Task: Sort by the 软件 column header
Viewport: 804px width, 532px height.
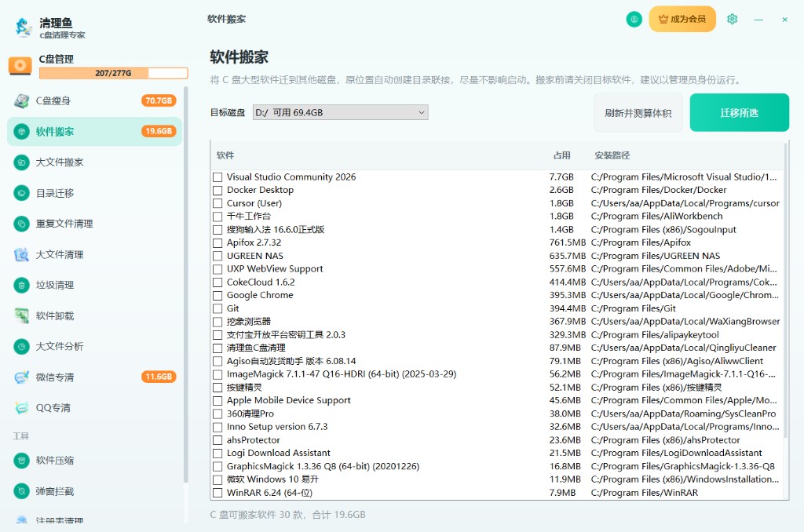Action: point(225,155)
